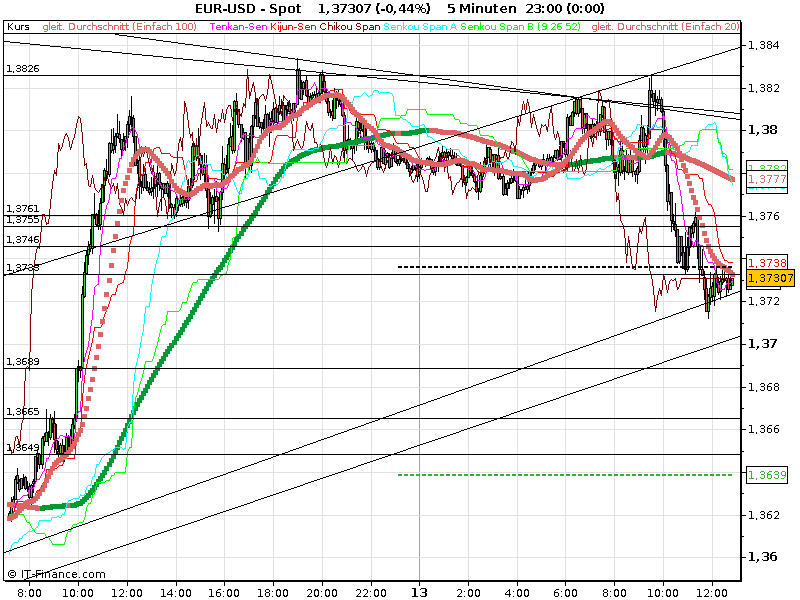This screenshot has height=600, width=800.
Task: Click the bold 13 date marker on time axis
Action: pos(419,592)
